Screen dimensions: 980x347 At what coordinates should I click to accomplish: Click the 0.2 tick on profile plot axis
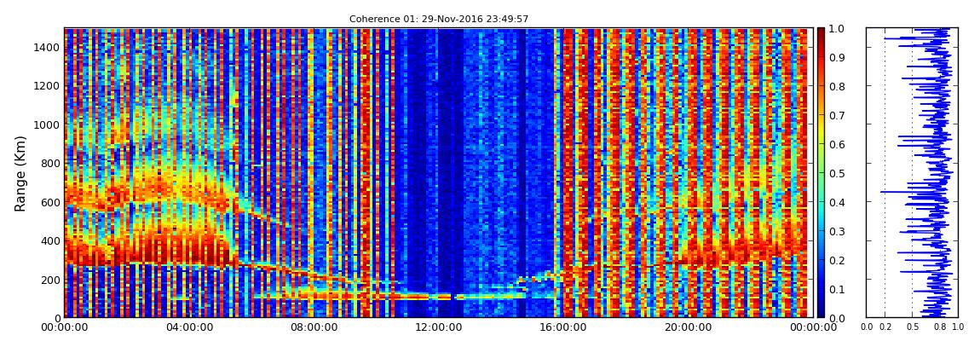(x=885, y=327)
